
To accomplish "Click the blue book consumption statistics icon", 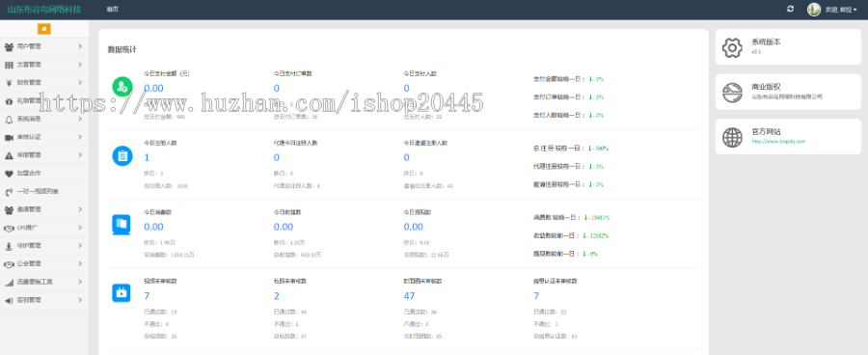I will pos(122,225).
